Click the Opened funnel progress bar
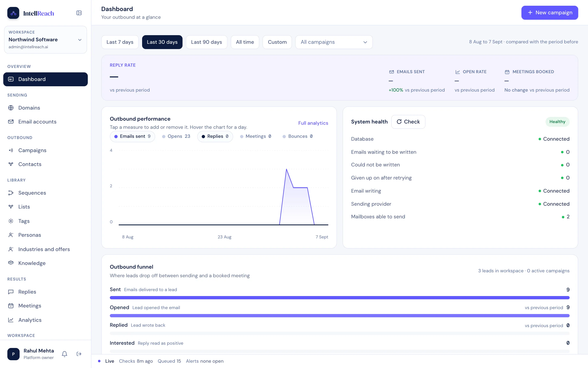Viewport: 588px width, 368px height. coord(340,316)
